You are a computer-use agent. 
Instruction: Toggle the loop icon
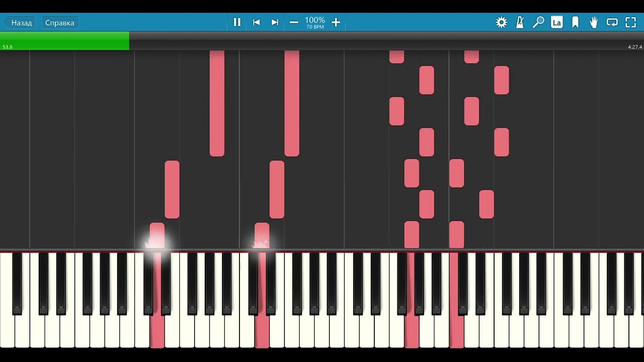coord(612,22)
